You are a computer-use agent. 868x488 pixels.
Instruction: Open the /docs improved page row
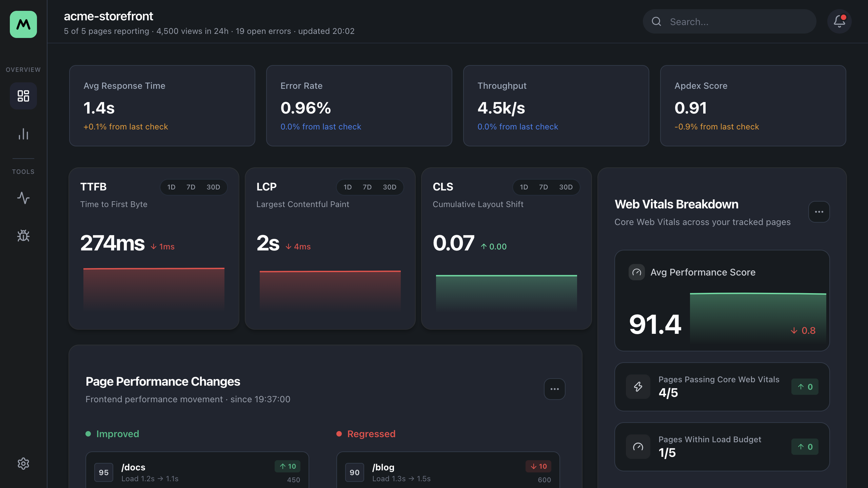pyautogui.click(x=197, y=470)
